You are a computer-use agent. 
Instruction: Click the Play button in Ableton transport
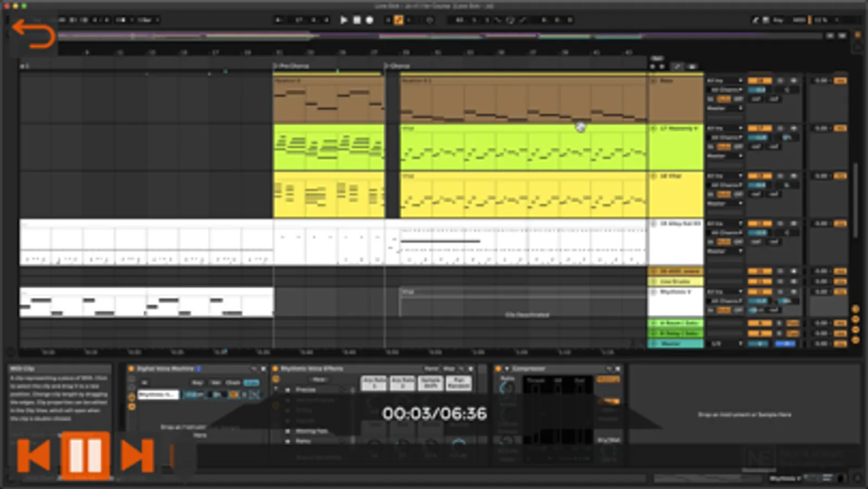tap(344, 20)
